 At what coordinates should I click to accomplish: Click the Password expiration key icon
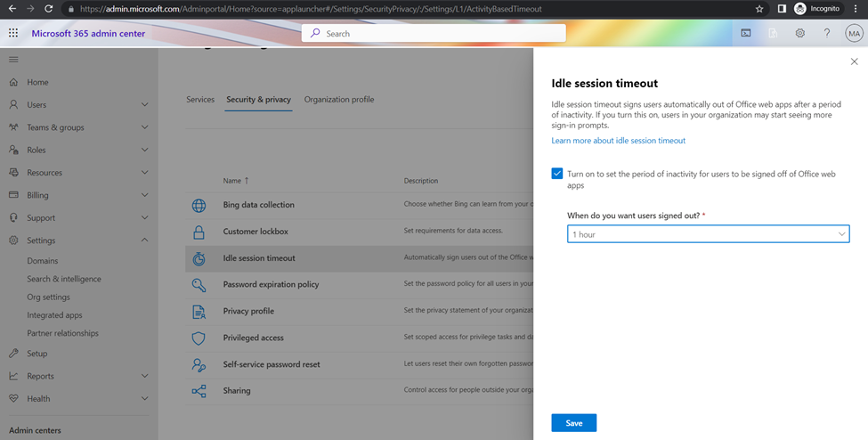tap(199, 285)
